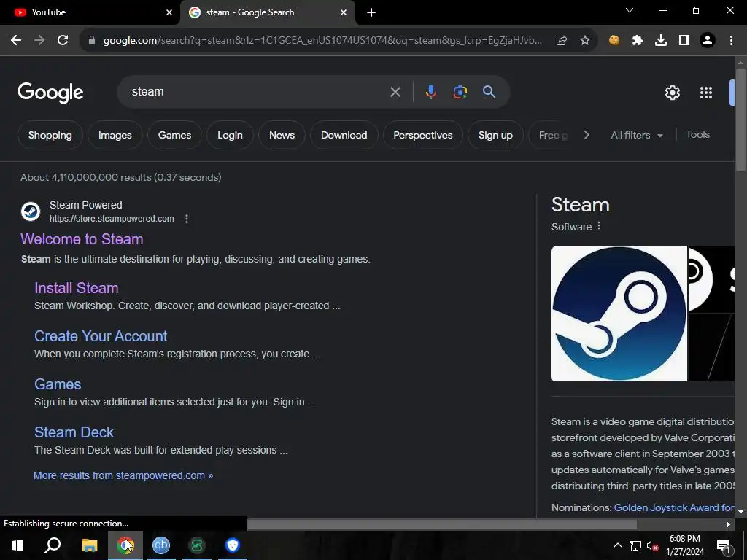Open Create Your Account link
747x560 pixels.
(x=101, y=335)
